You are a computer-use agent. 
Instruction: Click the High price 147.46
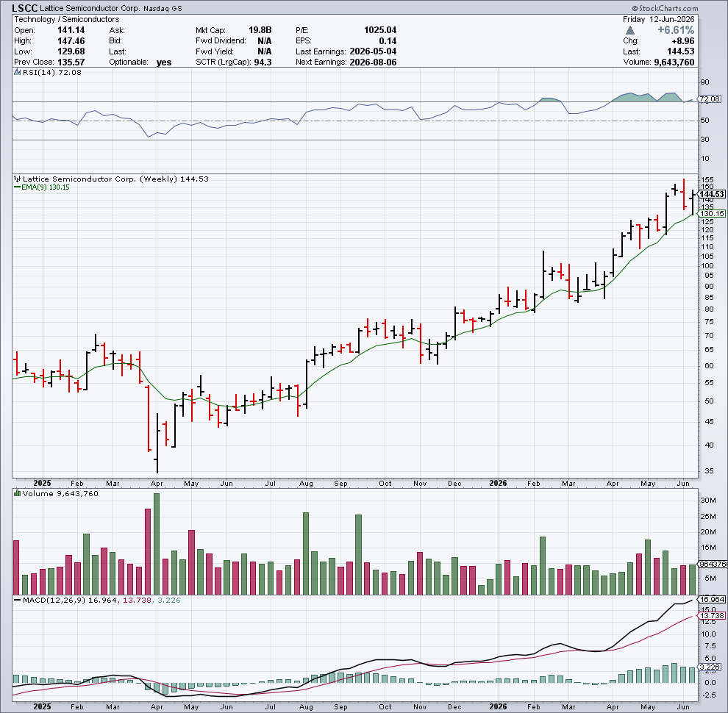71,41
